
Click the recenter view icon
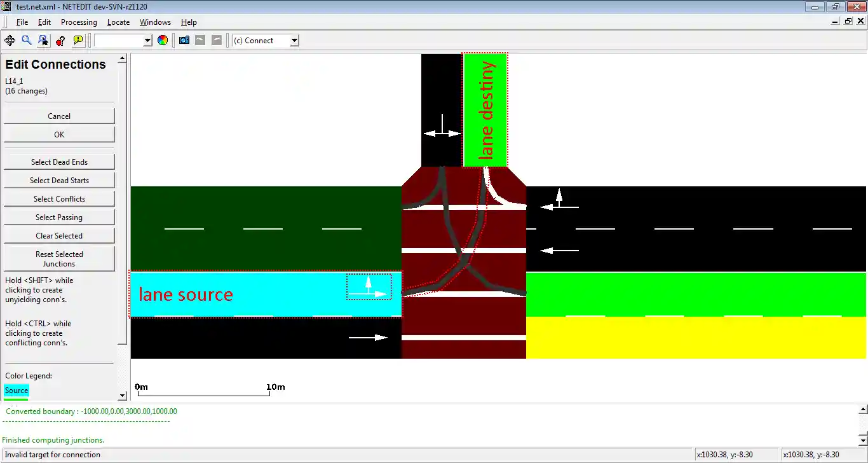tap(10, 41)
